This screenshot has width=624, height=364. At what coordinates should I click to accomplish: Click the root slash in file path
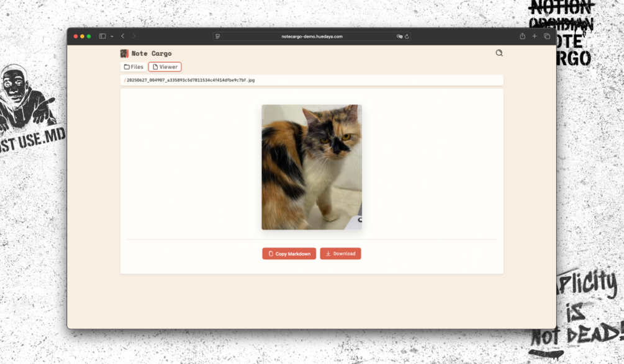click(x=125, y=80)
